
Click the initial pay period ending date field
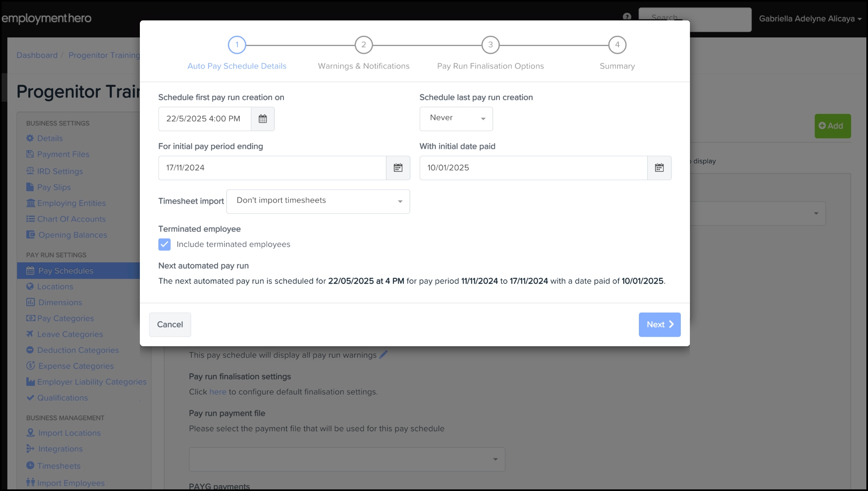click(x=272, y=168)
